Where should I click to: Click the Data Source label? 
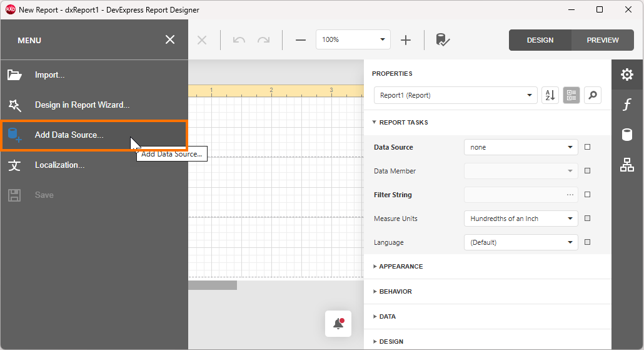coord(393,147)
